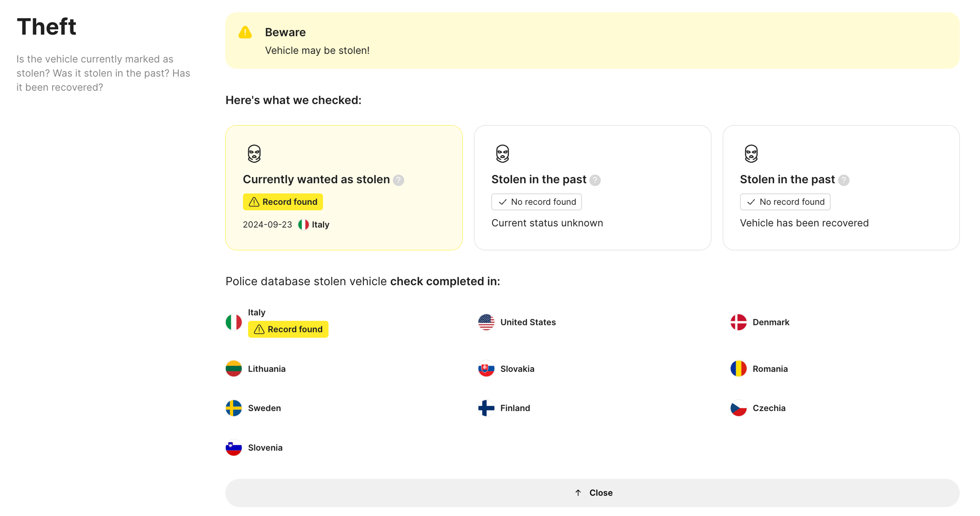
Task: Click Record found badge under Italy country
Action: pyautogui.click(x=288, y=329)
